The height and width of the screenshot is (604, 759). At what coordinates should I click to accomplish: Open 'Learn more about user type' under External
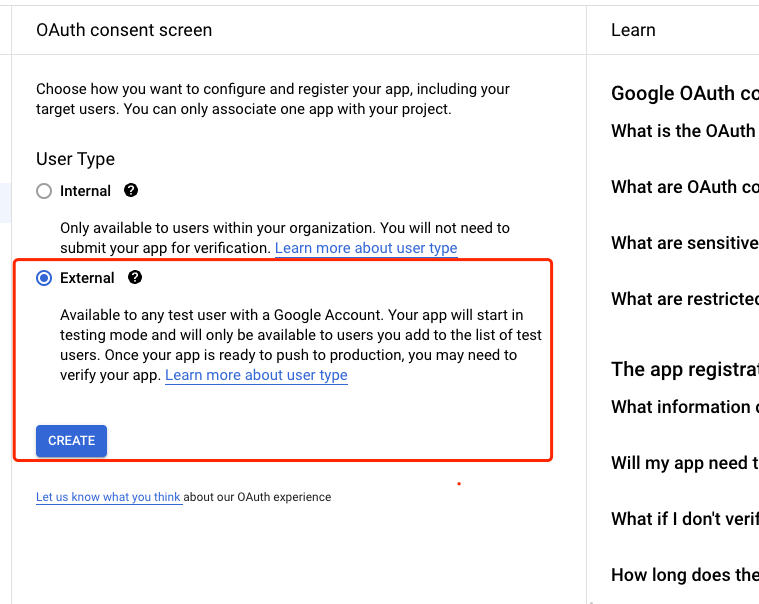click(x=256, y=375)
